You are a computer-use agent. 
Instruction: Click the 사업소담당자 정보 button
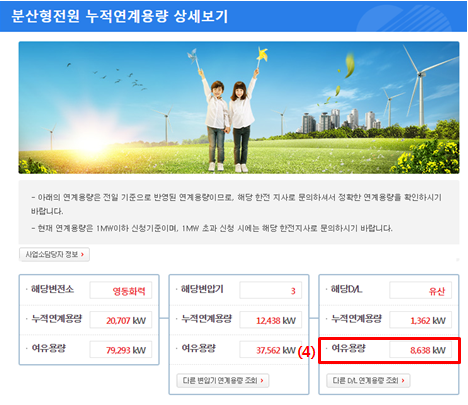[x=54, y=254]
